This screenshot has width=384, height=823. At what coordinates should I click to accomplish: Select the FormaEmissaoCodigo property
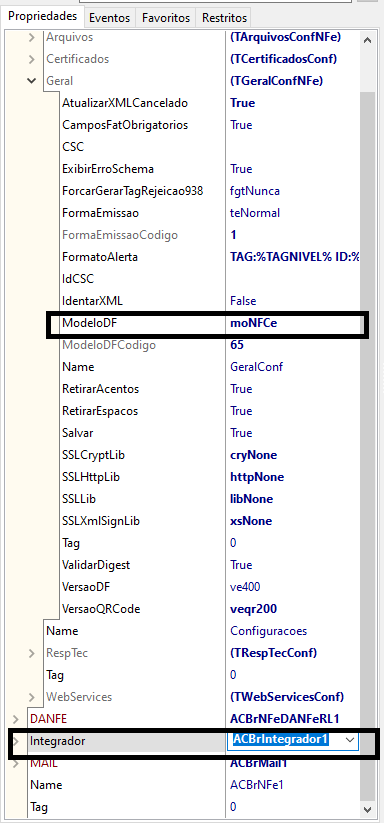tap(120, 235)
